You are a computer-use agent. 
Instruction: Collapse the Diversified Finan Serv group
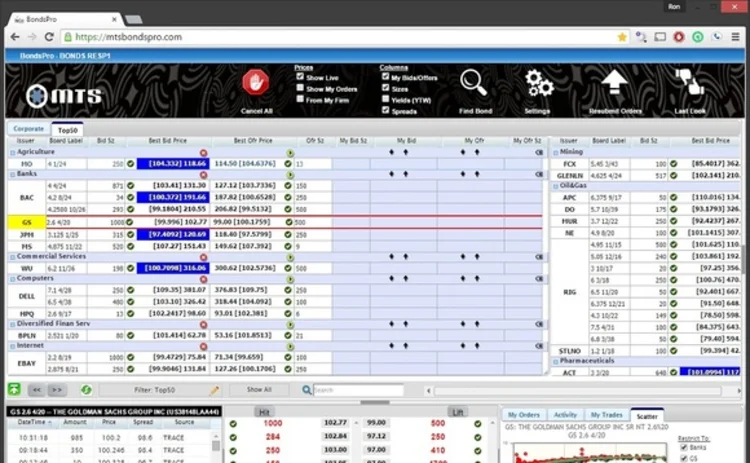[x=13, y=324]
